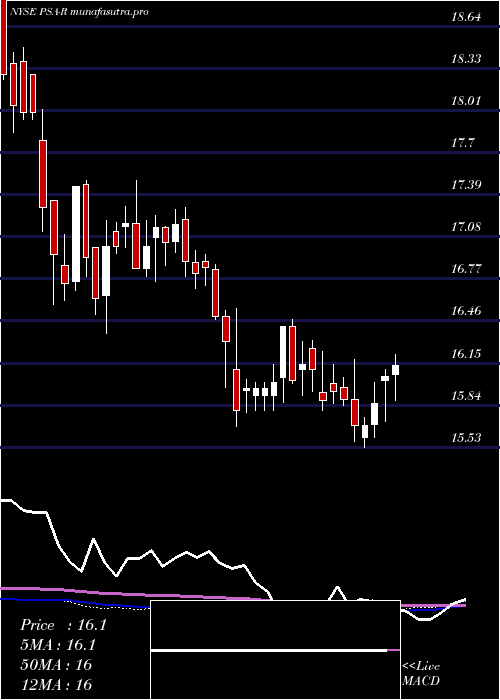This screenshot has height=700, width=500.
Task: Click the 17.08 price axis label
Action: [466, 227]
